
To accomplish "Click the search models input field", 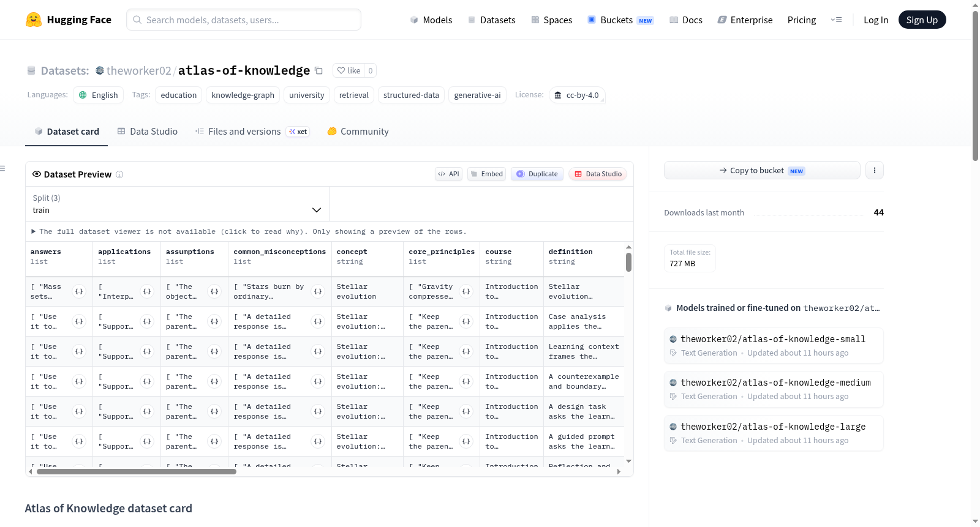I will click(x=244, y=20).
